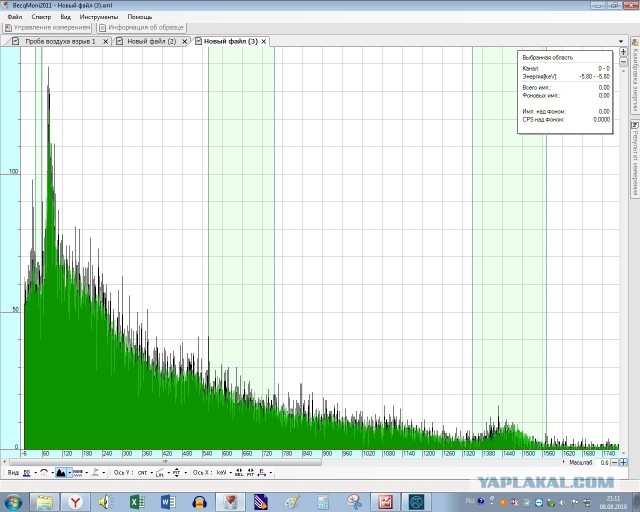Image resolution: width=640 pixels, height=512 pixels.
Task: Click the red arc smoothing icon
Action: coord(44,473)
